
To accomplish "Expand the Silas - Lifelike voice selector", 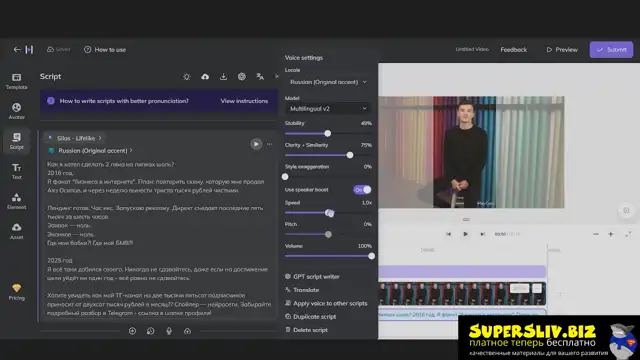I will [76, 138].
